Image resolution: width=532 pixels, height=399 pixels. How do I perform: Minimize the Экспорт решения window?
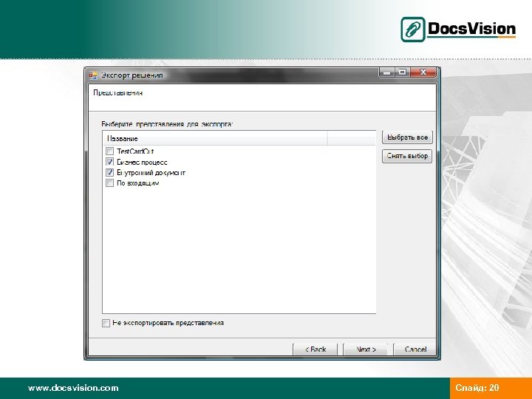tap(387, 72)
